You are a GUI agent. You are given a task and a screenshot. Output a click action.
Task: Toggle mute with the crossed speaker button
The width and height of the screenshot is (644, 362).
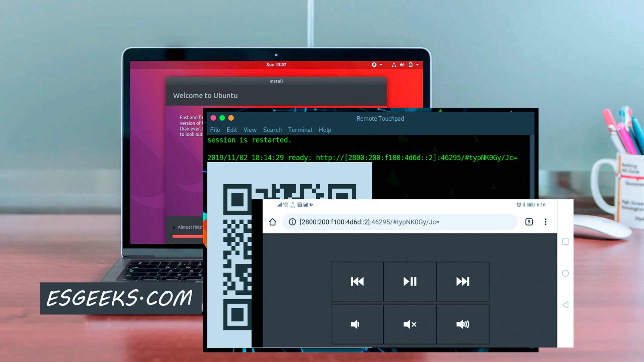click(x=410, y=324)
